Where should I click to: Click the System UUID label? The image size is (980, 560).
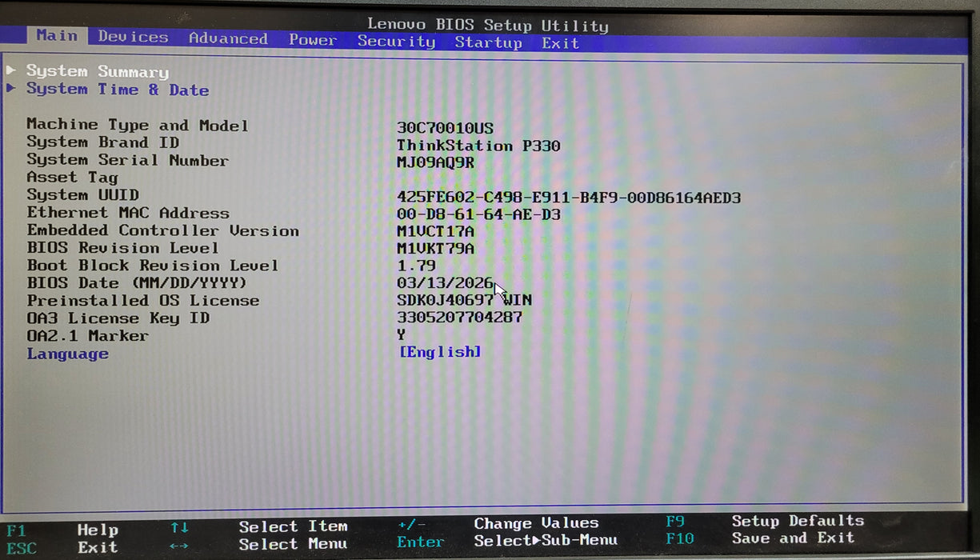82,195
